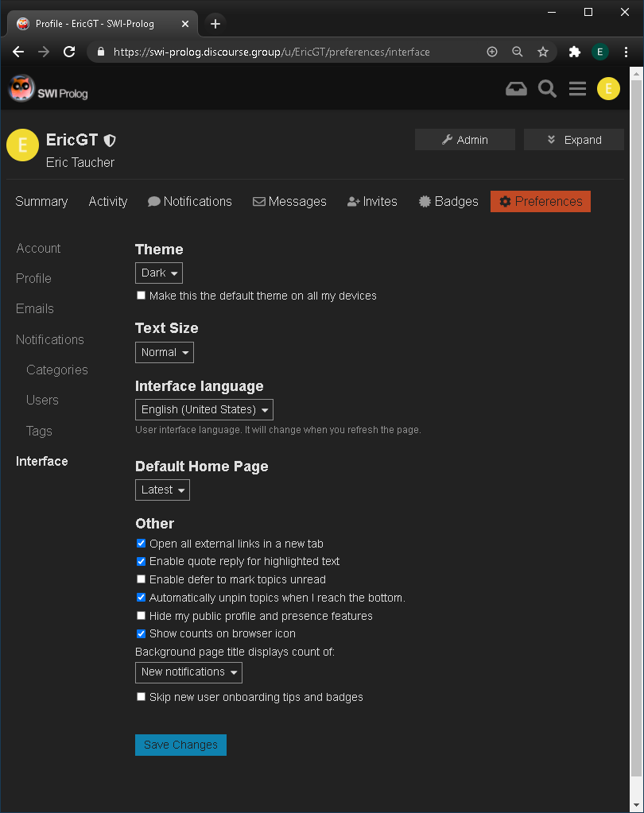Viewport: 644px width, 813px height.
Task: Check Make this the default theme checkbox
Action: click(141, 296)
